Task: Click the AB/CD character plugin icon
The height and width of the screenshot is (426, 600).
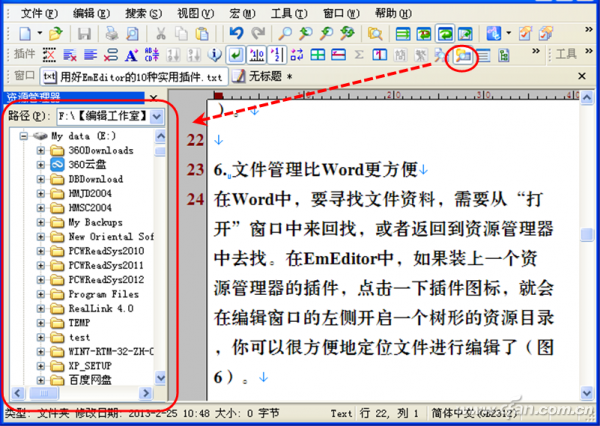Action: coord(152,55)
